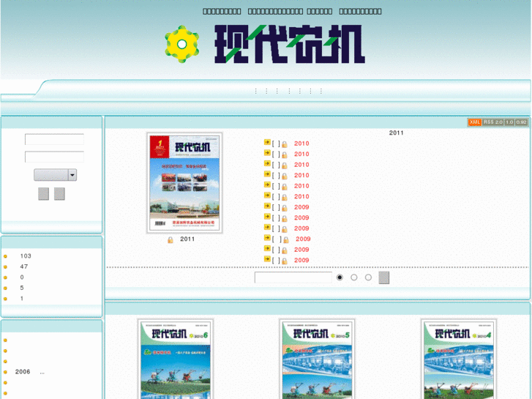This screenshot has height=399, width=532.
Task: Click the "2011" heading above the article list
Action: (397, 133)
